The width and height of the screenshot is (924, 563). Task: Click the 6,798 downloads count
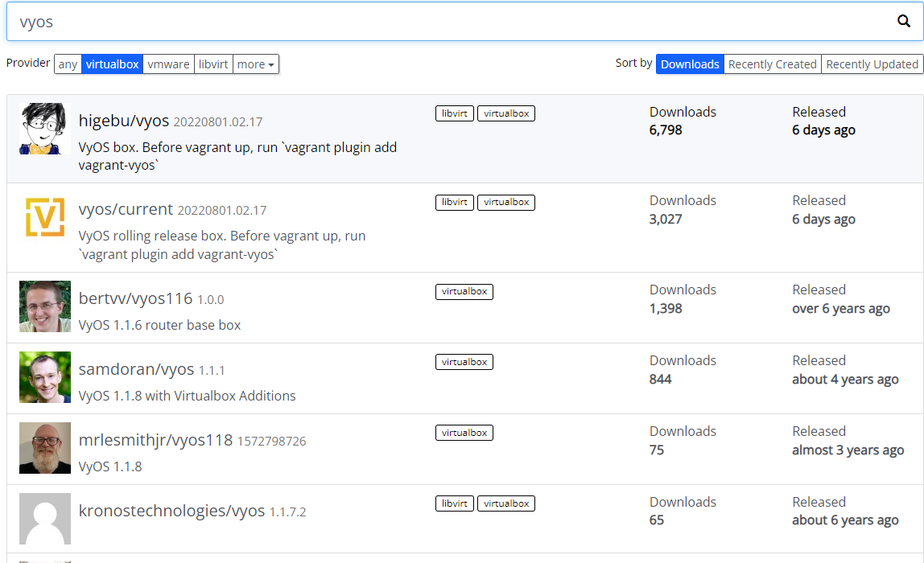666,130
